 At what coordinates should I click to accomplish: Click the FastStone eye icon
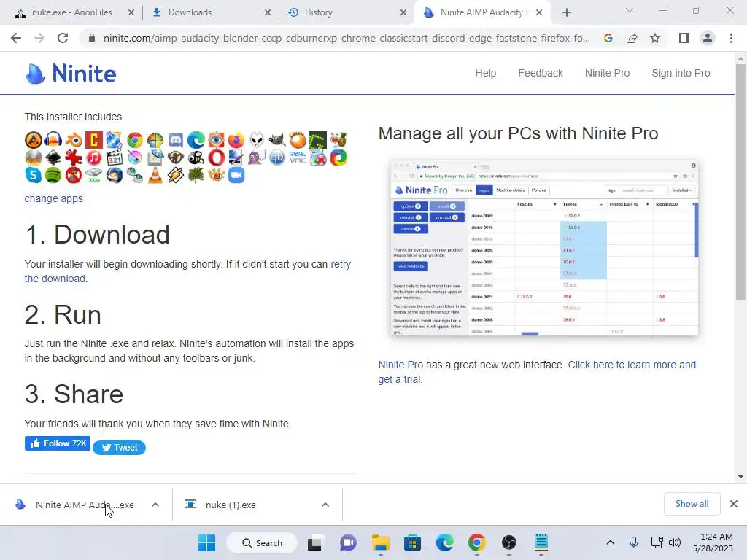pos(216,140)
